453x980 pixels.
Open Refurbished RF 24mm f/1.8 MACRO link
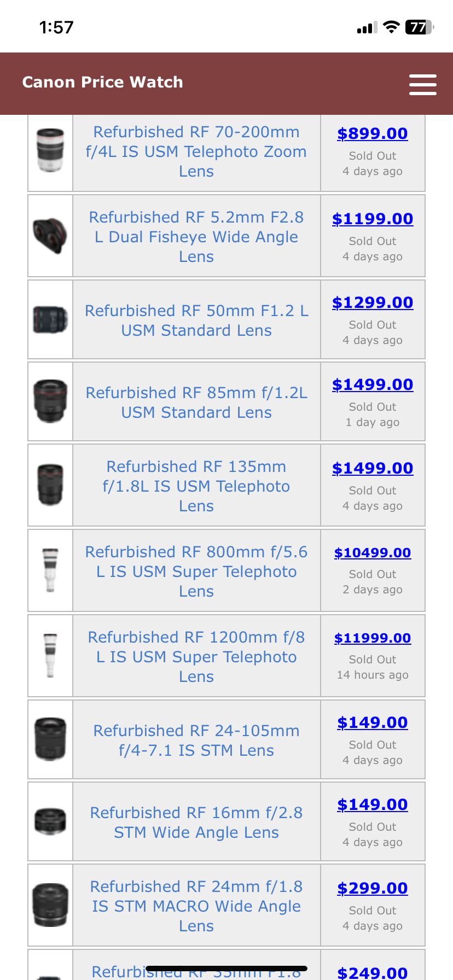click(x=196, y=906)
